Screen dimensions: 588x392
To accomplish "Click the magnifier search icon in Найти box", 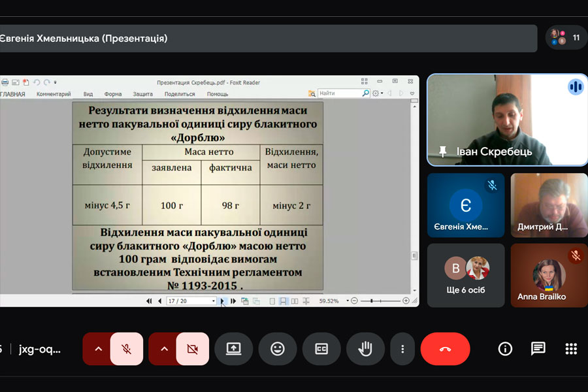I will click(x=366, y=93).
